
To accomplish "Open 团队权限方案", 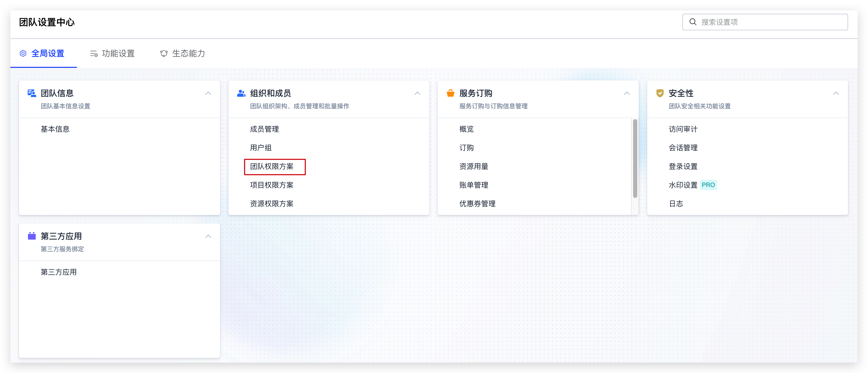I will click(272, 167).
